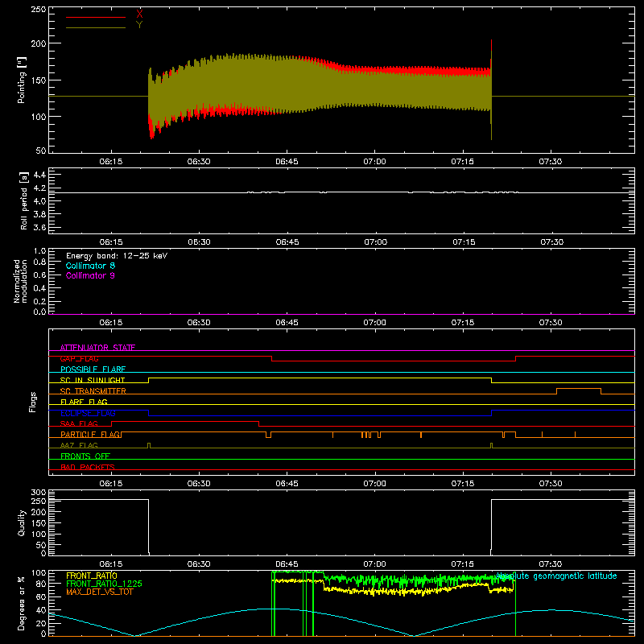The height and width of the screenshot is (644, 644).
Task: Select the orange PARTICLE_FLAG label
Action: [90, 435]
